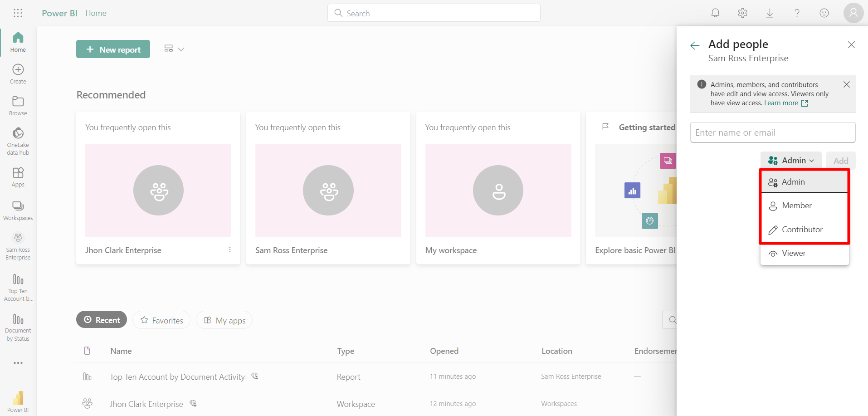This screenshot has width=868, height=416.
Task: Open the notifications bell
Action: [x=715, y=13]
